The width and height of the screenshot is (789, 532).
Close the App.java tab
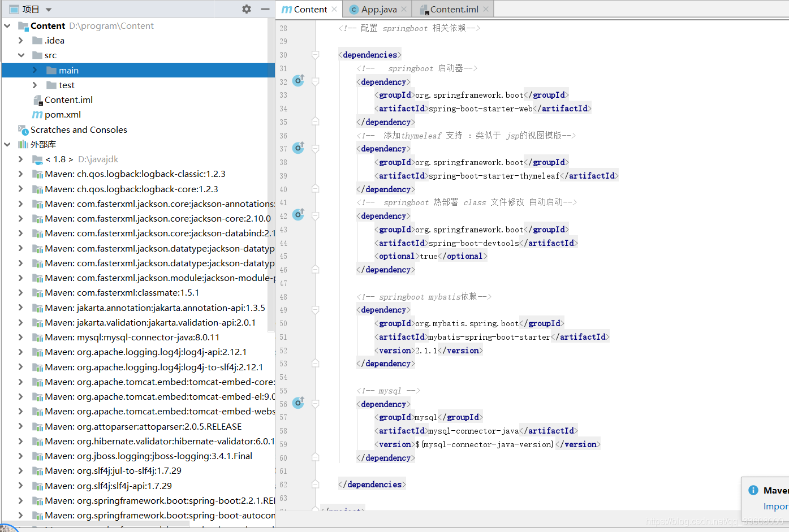pyautogui.click(x=404, y=9)
